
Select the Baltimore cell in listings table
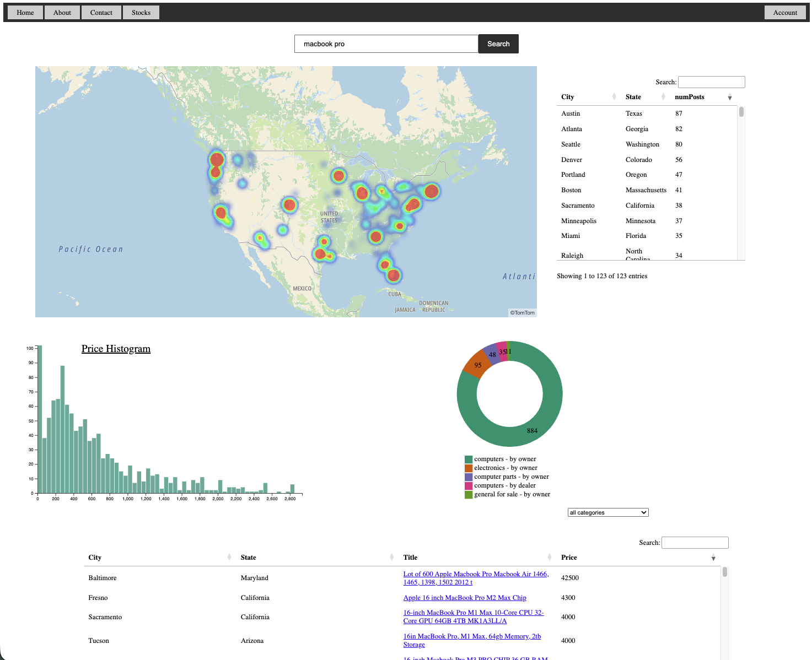point(103,578)
